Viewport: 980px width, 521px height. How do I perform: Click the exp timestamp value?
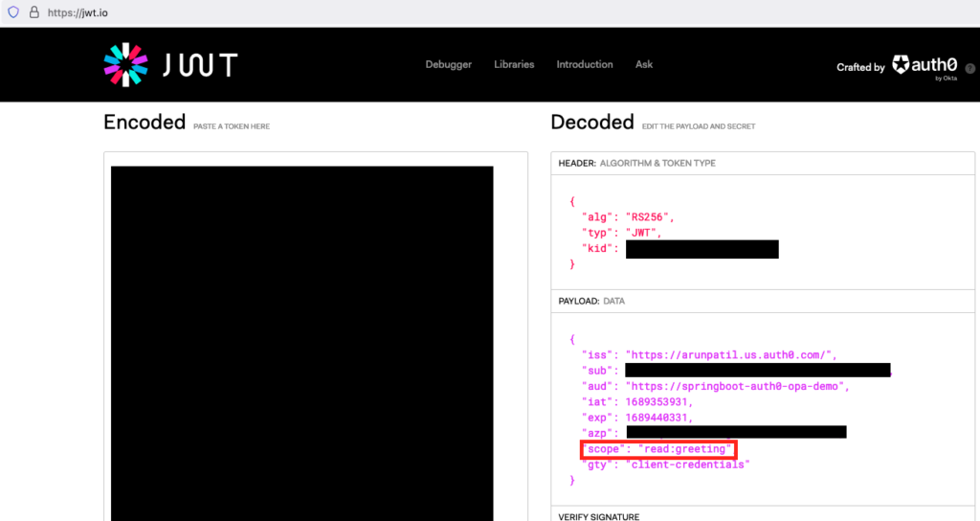coord(664,418)
